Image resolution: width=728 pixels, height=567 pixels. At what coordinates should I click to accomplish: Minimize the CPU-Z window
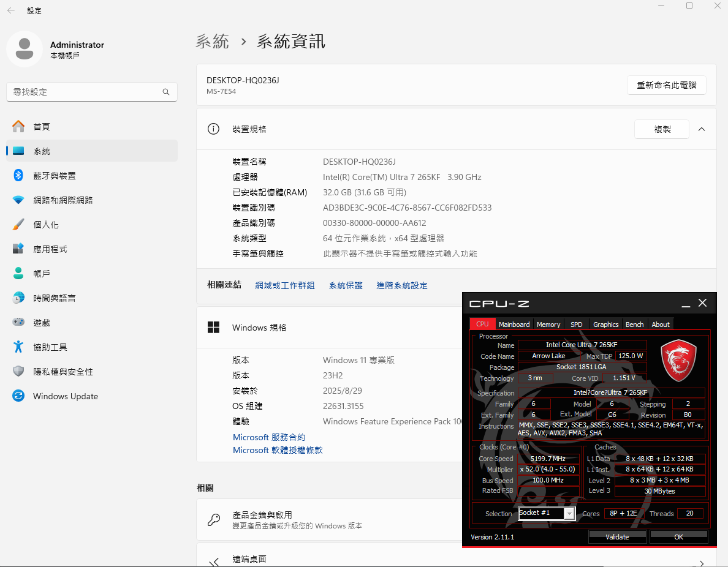[686, 304]
